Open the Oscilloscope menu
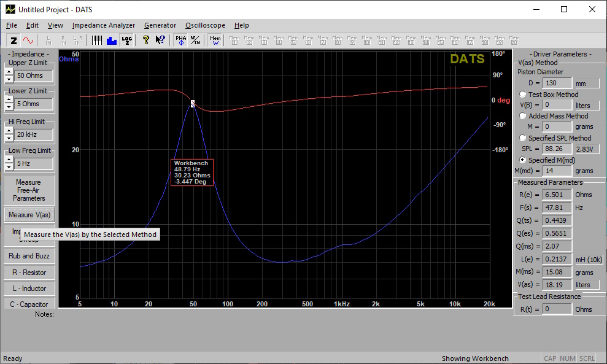Screen dimensions: 607x364 pos(205,25)
